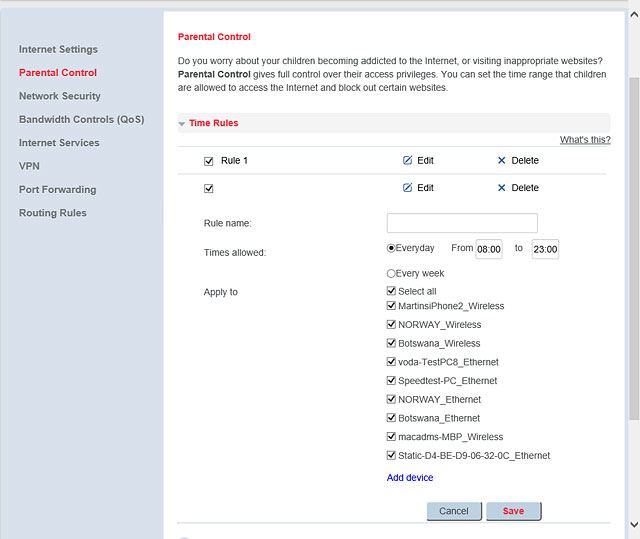Uncheck the Rule 1 enable checkbox
640x539 pixels.
[x=209, y=161]
